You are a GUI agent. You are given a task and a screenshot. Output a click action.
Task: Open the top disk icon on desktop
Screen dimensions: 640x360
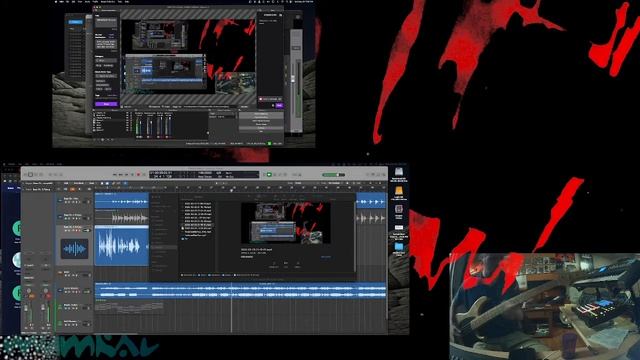(x=399, y=171)
